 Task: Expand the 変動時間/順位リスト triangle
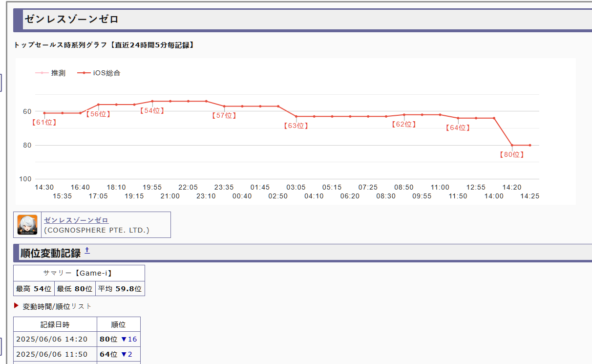tap(16, 306)
